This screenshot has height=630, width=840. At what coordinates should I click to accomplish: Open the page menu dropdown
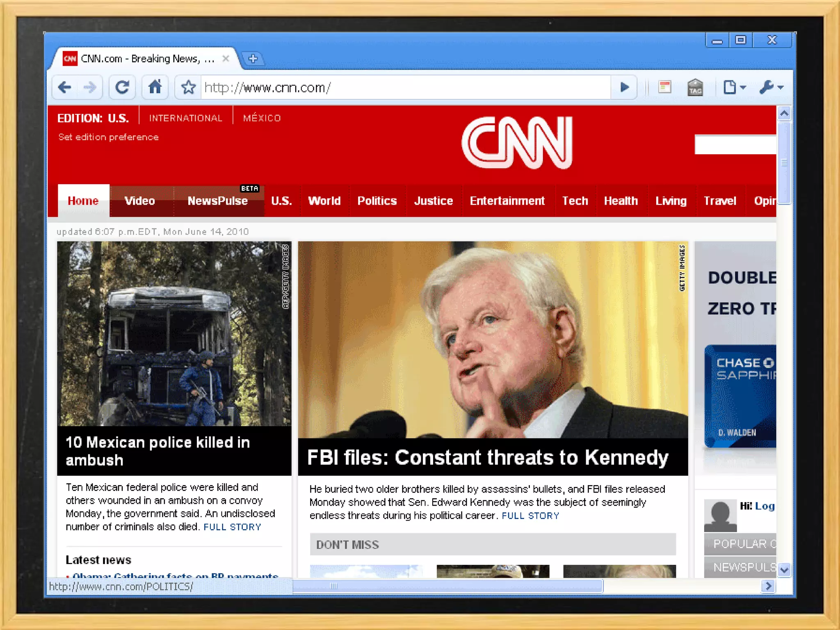[734, 87]
